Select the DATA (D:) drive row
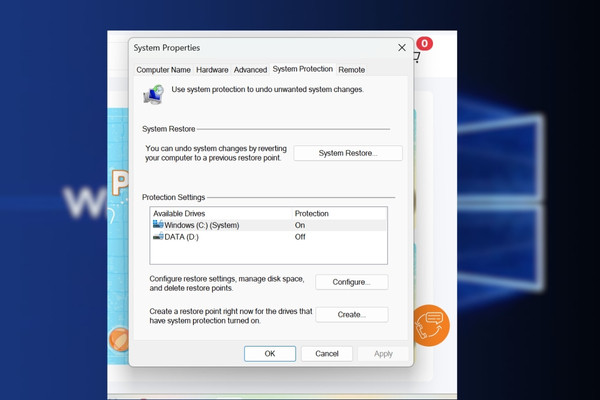600x400 pixels. coord(269,237)
